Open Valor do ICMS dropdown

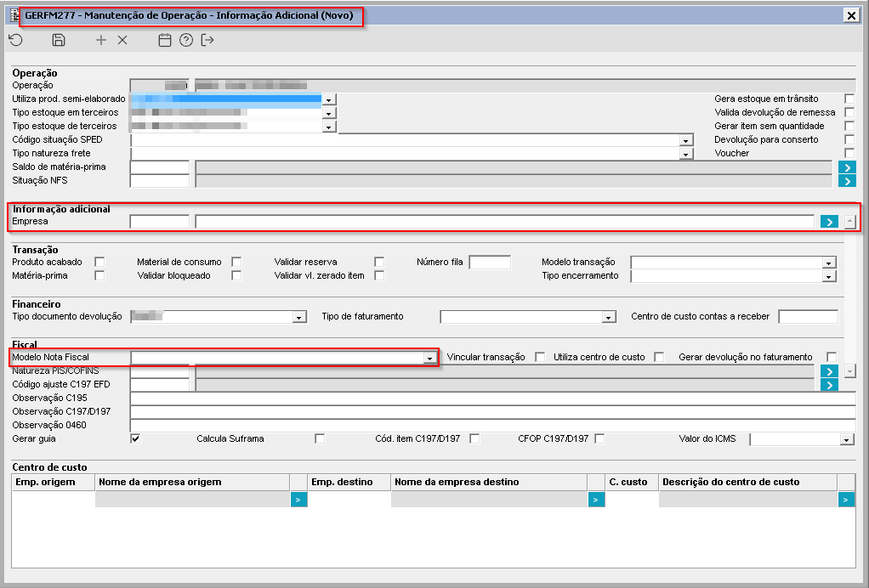(846, 439)
